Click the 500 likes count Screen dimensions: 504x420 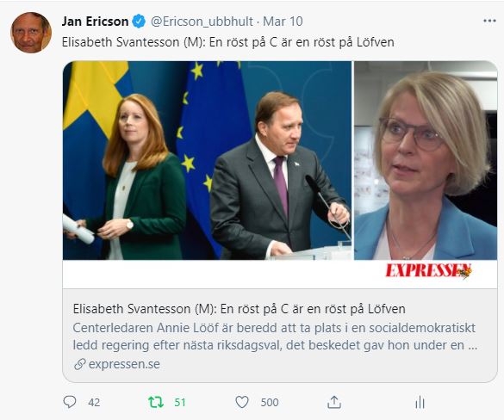(x=270, y=402)
